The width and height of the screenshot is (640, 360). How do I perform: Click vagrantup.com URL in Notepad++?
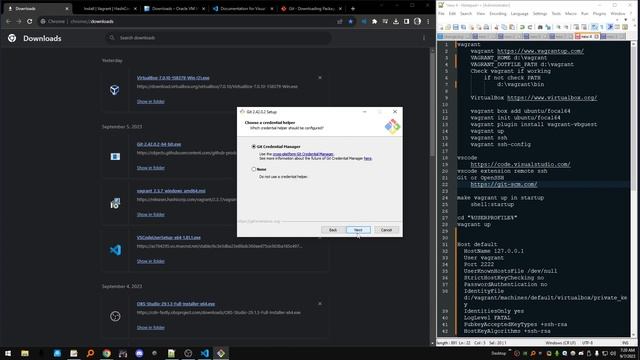click(x=540, y=51)
